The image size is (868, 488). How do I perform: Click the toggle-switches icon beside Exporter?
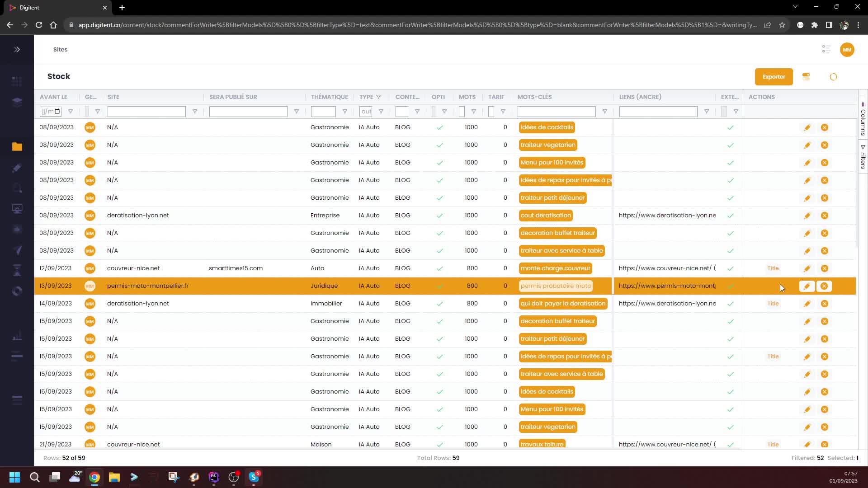pyautogui.click(x=806, y=77)
